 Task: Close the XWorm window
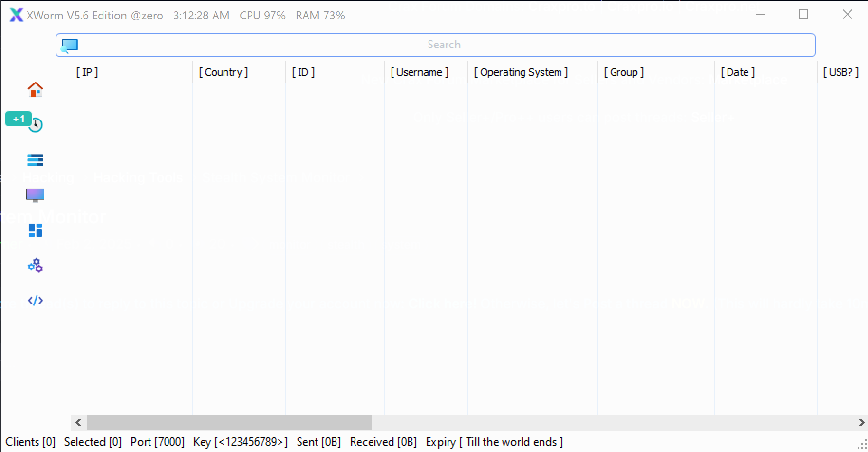pos(848,15)
